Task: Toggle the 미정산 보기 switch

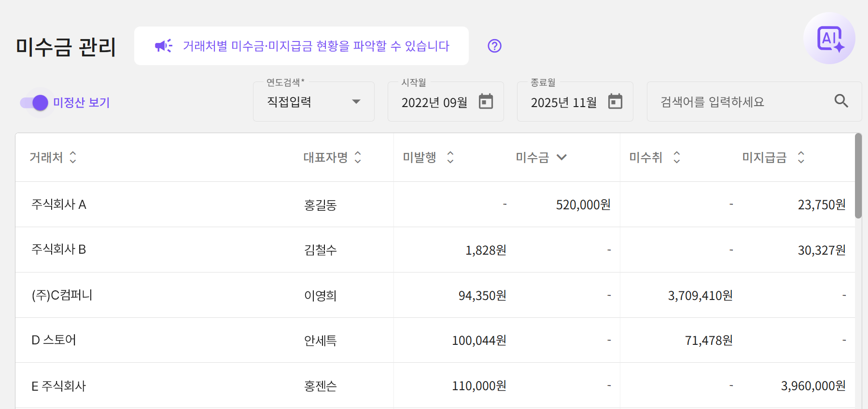Action: click(x=34, y=102)
